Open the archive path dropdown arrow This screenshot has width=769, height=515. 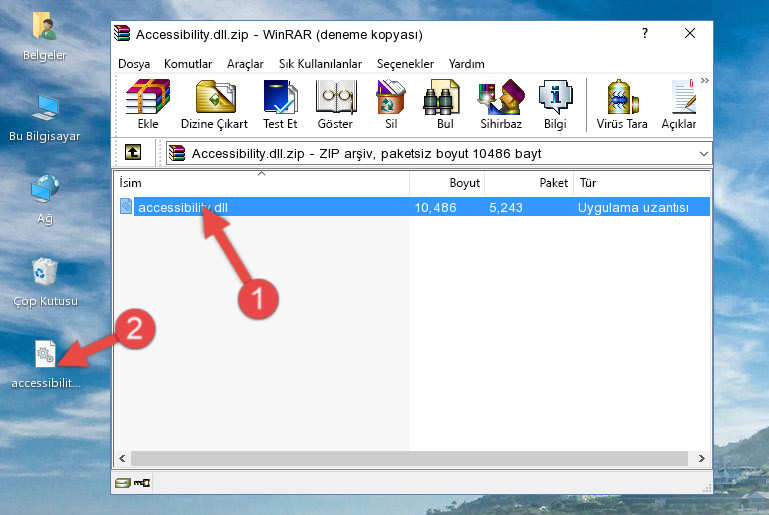click(704, 154)
